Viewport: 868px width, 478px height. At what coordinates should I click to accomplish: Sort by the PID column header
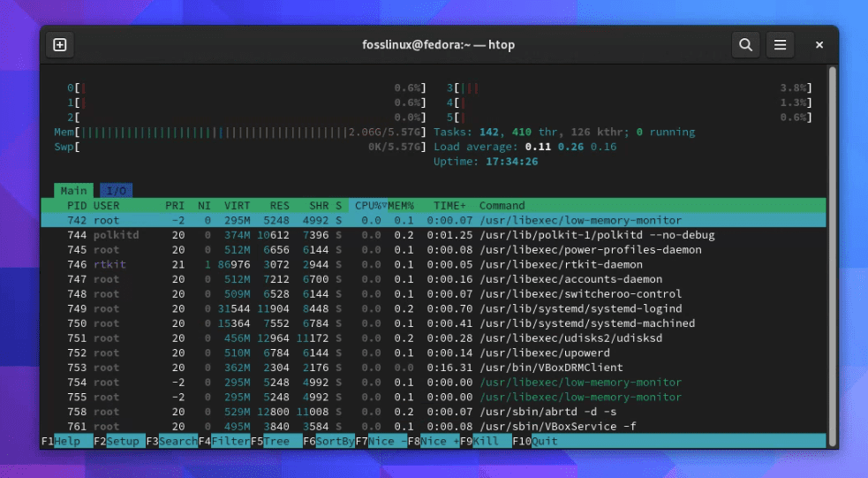[x=77, y=206]
